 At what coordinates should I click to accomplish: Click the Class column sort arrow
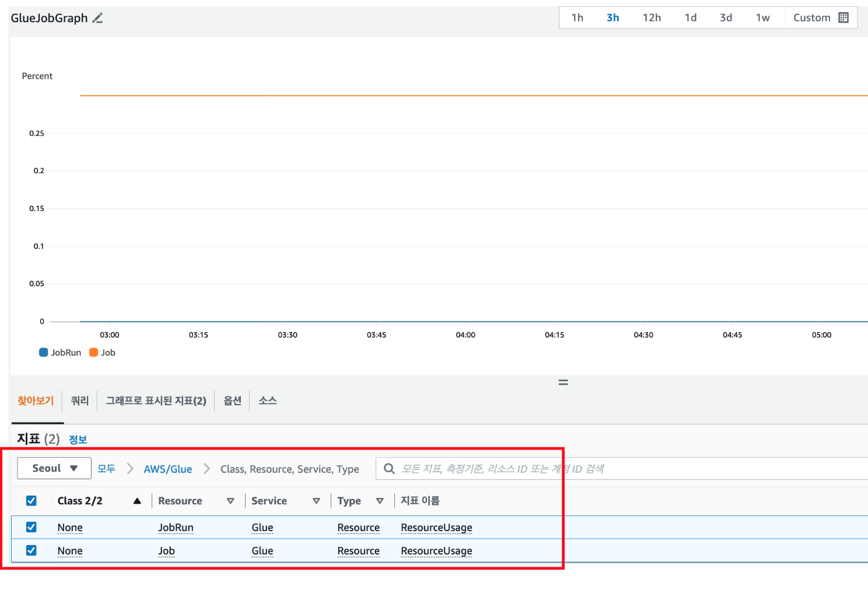pyautogui.click(x=136, y=500)
